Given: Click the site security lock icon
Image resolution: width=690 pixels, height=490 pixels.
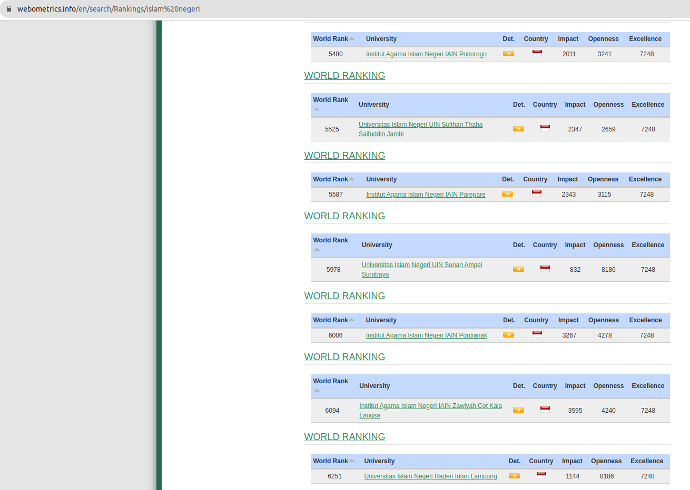Looking at the screenshot, I should (8, 8).
